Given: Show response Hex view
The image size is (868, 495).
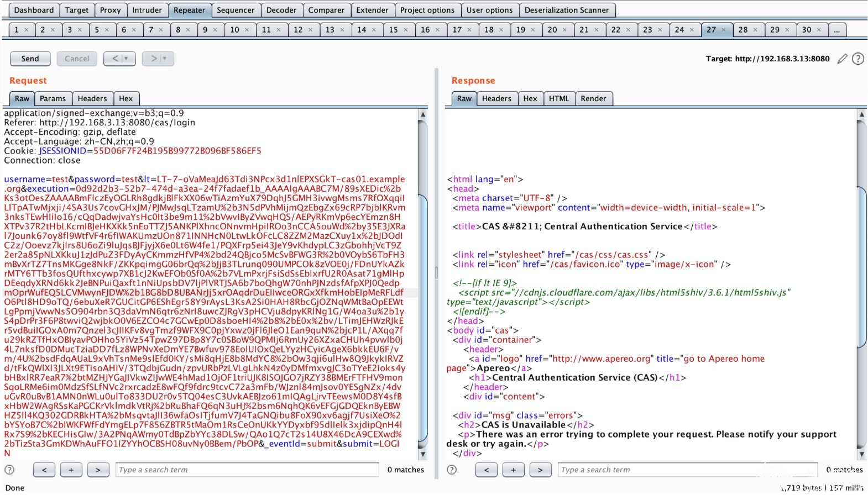Looking at the screenshot, I should point(530,98).
